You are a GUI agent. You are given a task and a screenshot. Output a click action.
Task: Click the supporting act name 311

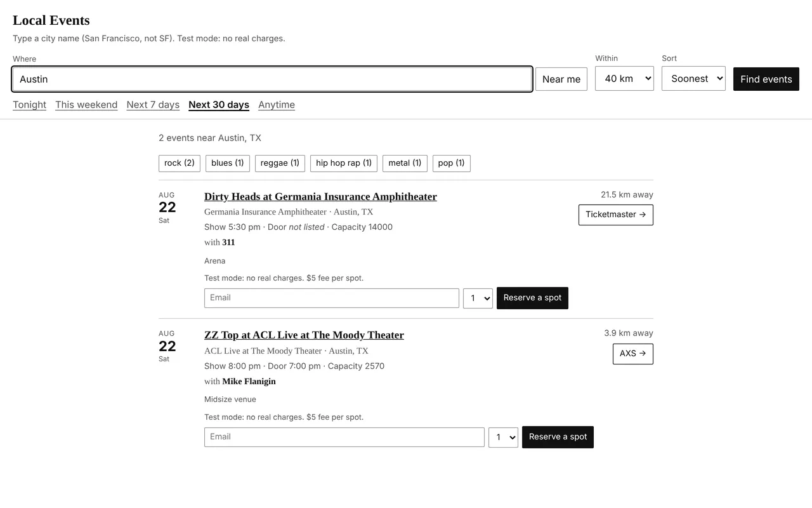tap(228, 243)
